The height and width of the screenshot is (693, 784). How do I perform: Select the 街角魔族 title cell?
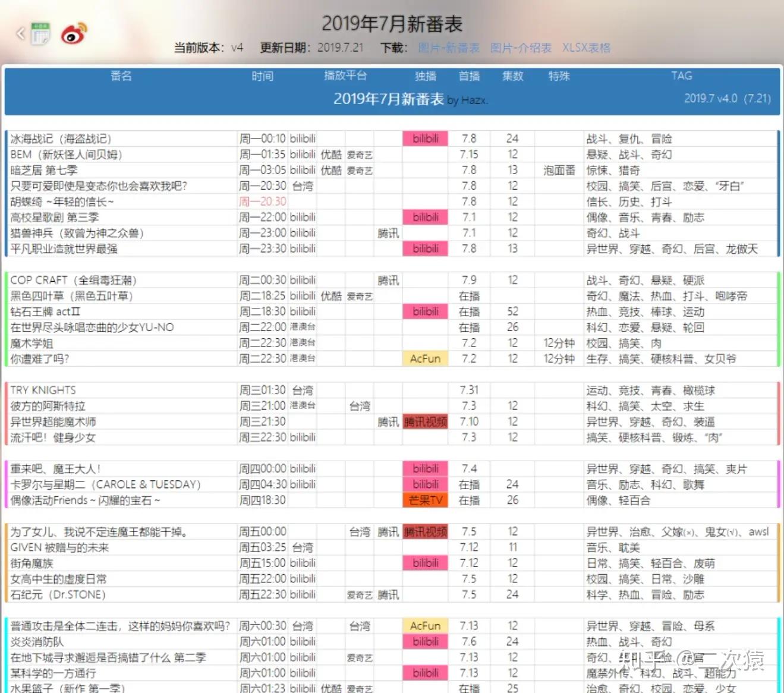(32, 563)
